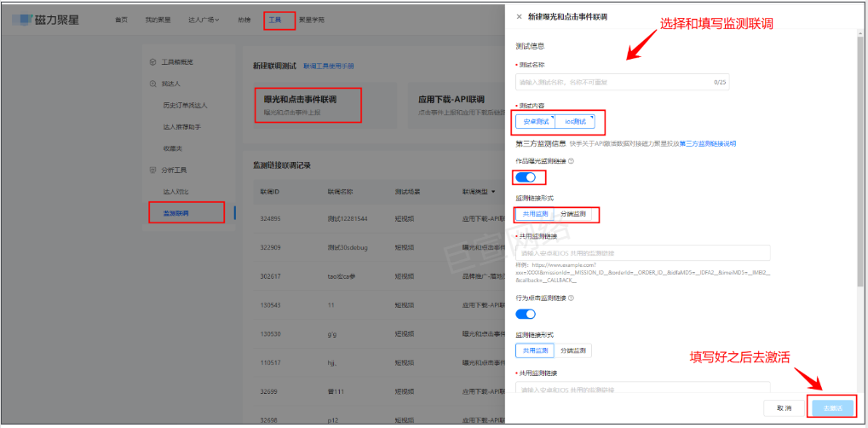Viewport: 868px width, 428px height.
Task: Choose 共用监测 for exposure link format
Action: [x=535, y=214]
